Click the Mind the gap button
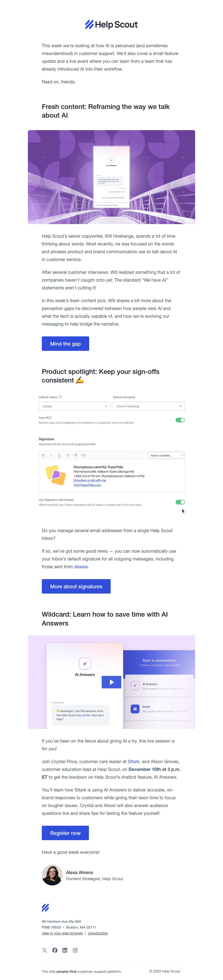Image resolution: width=223 pixels, height=980 pixels. 65,344
